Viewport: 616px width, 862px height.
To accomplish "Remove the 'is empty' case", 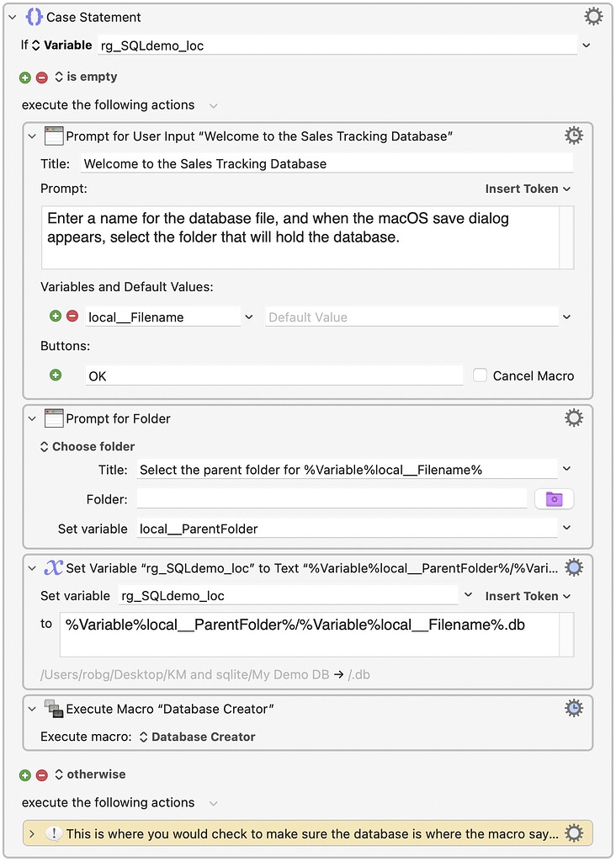I will (42, 77).
